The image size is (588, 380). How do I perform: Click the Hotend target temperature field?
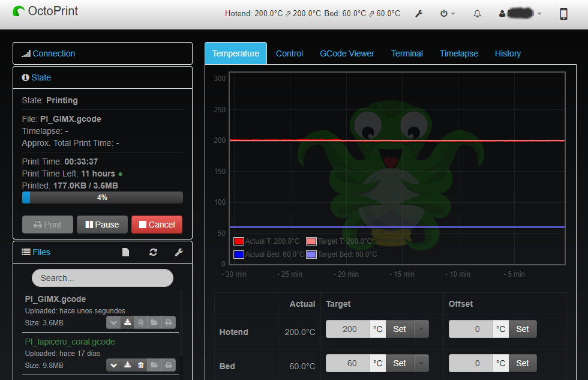click(x=348, y=329)
